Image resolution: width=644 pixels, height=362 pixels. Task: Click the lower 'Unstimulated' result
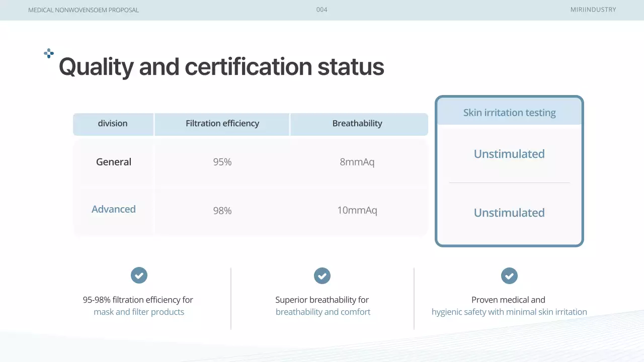[x=509, y=213]
